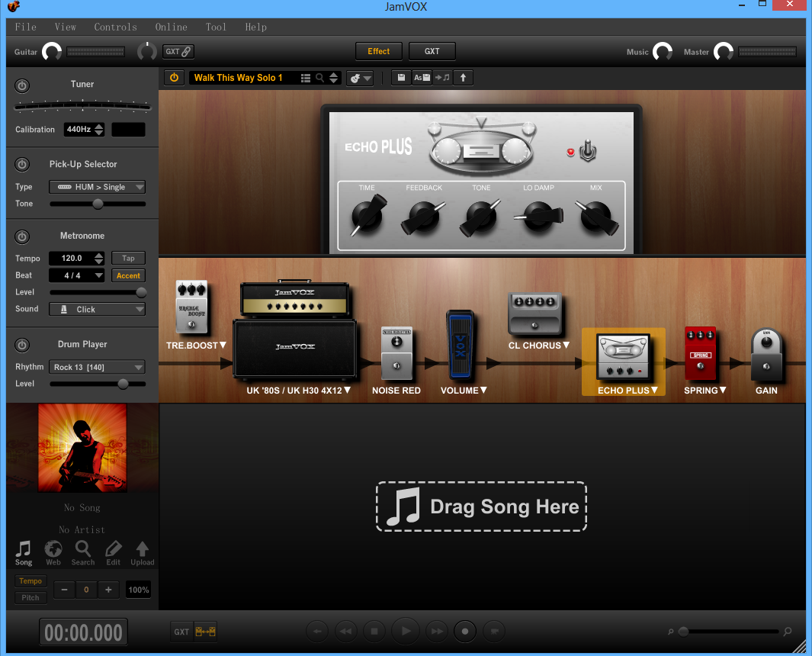Toggle the Metronome power button
Image resolution: width=812 pixels, height=656 pixels.
coord(22,236)
